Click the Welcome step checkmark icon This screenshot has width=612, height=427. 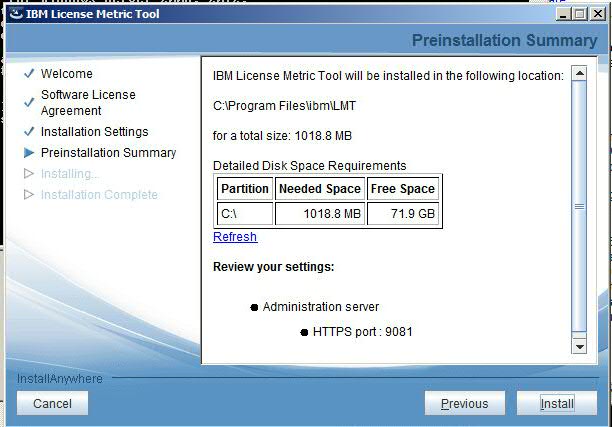click(28, 74)
